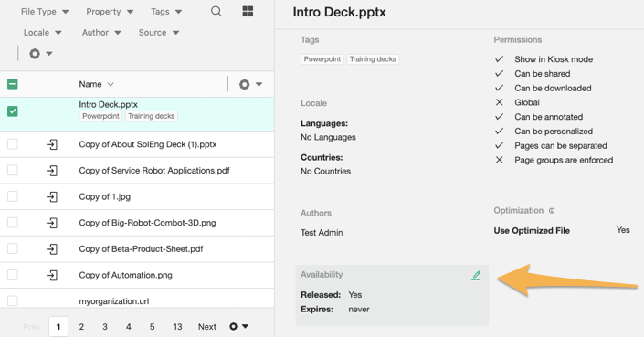Screen dimensions: 644x337
Task: Click Test Admin author name
Action: pos(322,233)
